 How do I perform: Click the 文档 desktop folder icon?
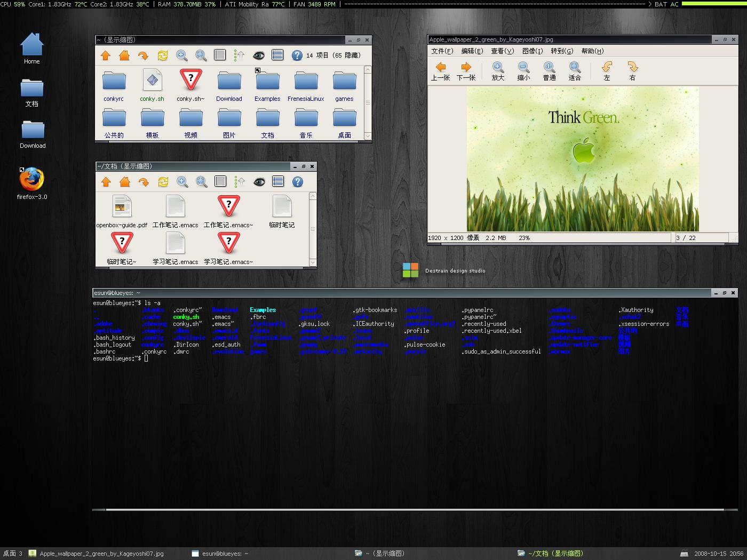[x=32, y=93]
